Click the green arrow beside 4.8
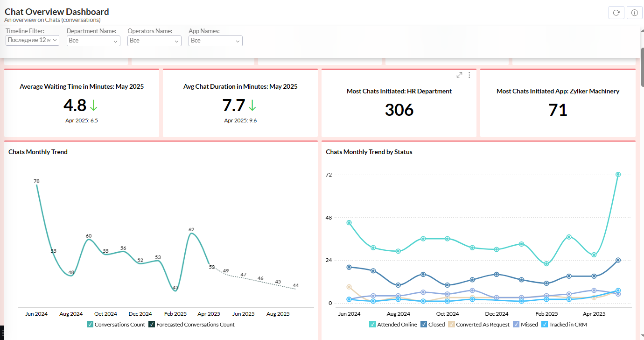This screenshot has height=340, width=644. [93, 106]
